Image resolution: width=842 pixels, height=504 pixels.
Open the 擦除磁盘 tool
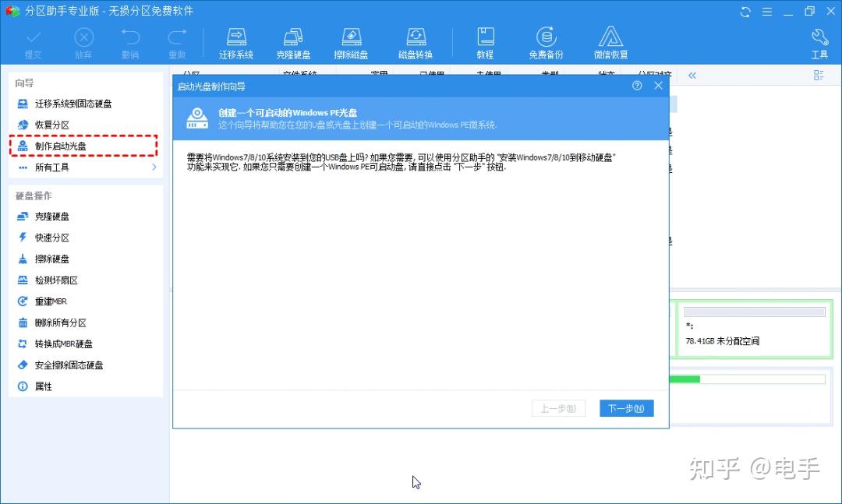(x=352, y=42)
